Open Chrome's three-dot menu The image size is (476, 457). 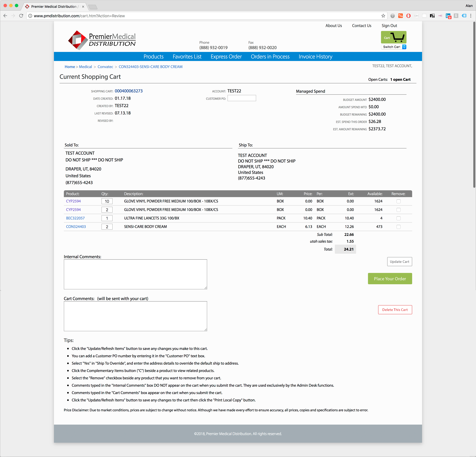[471, 16]
